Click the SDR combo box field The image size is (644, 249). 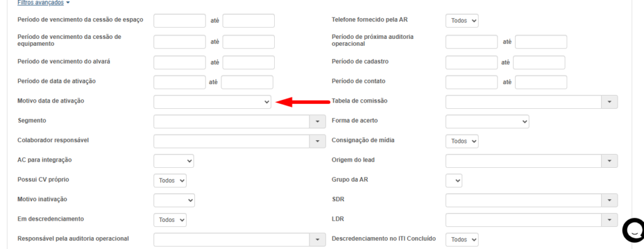(524, 201)
